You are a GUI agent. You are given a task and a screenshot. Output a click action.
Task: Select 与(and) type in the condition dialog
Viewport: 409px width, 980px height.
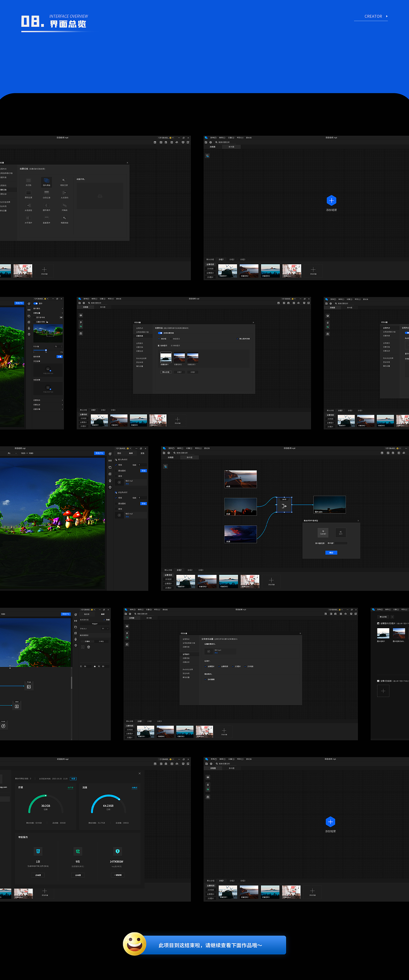point(323,533)
